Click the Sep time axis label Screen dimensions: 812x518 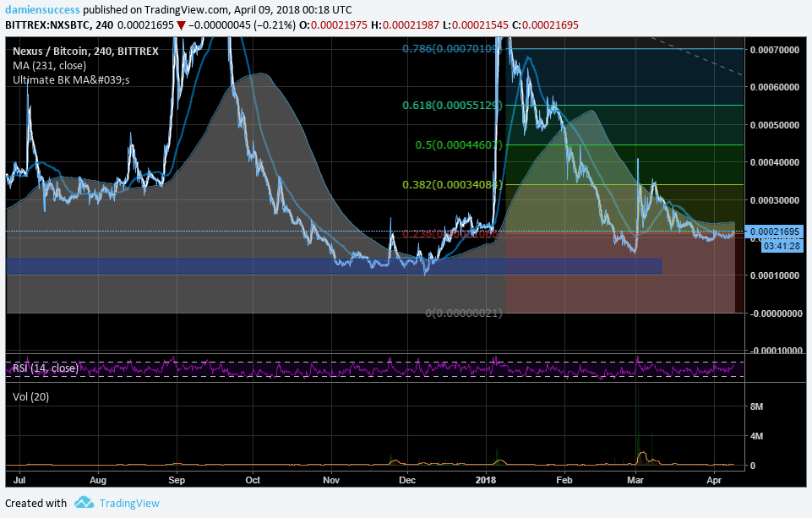[177, 480]
